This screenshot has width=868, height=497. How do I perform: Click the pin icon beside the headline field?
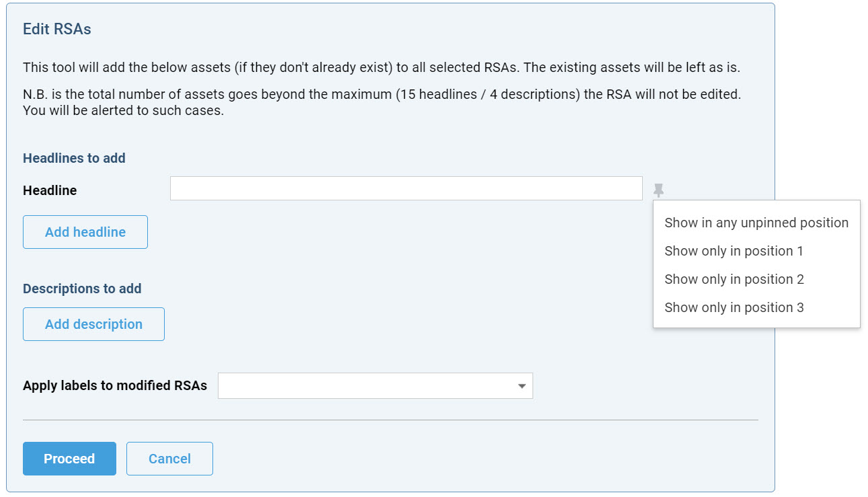point(658,190)
